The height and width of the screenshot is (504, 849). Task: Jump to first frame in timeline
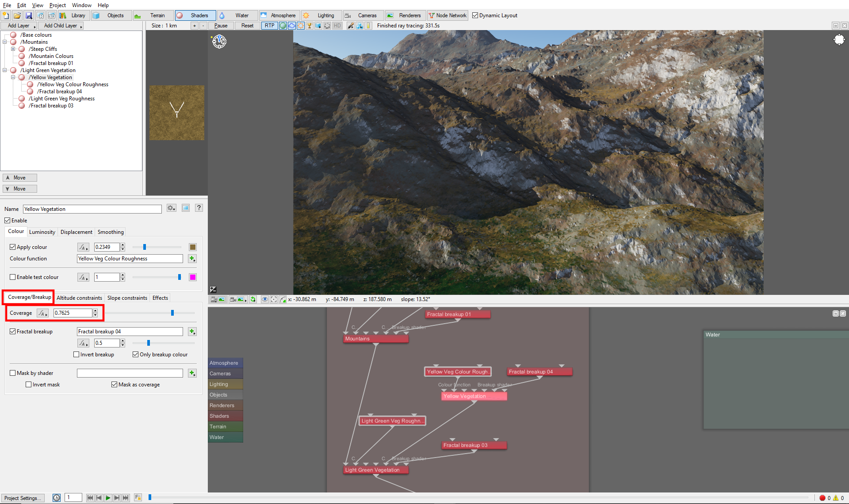pyautogui.click(x=90, y=498)
